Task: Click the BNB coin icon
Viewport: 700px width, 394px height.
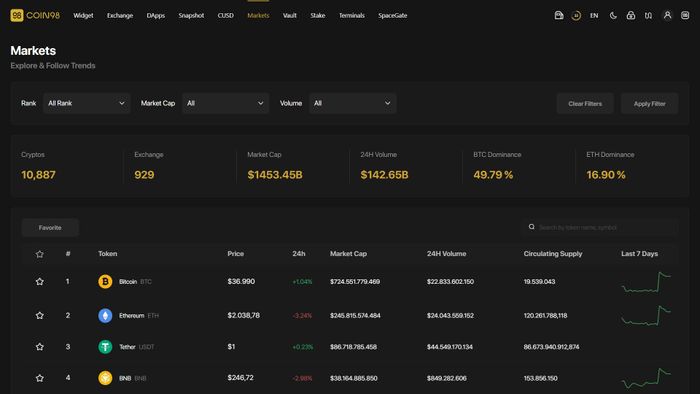Action: tap(105, 378)
